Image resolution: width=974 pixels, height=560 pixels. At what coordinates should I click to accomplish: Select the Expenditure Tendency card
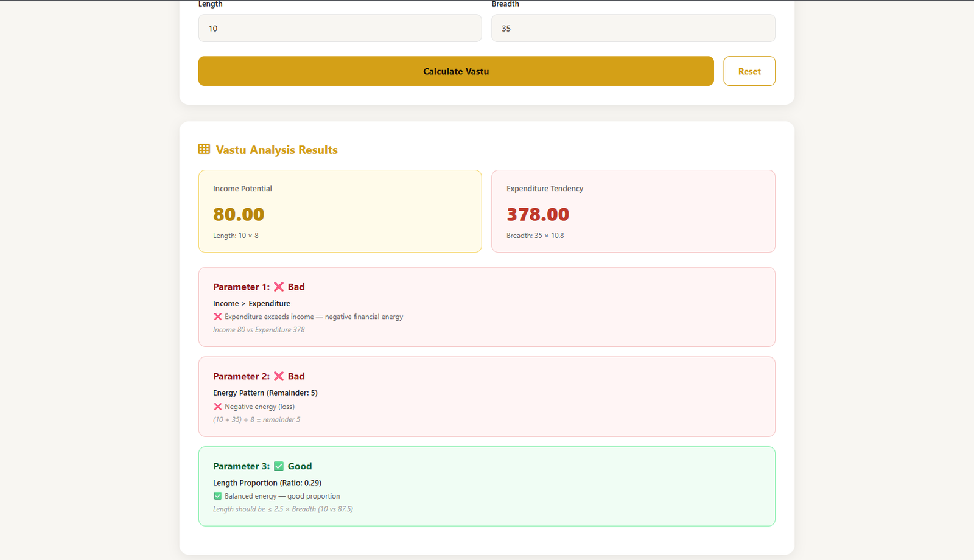633,211
